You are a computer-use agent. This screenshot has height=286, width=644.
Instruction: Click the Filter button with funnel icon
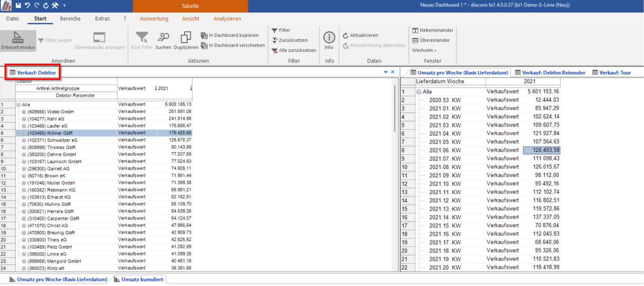coord(281,30)
